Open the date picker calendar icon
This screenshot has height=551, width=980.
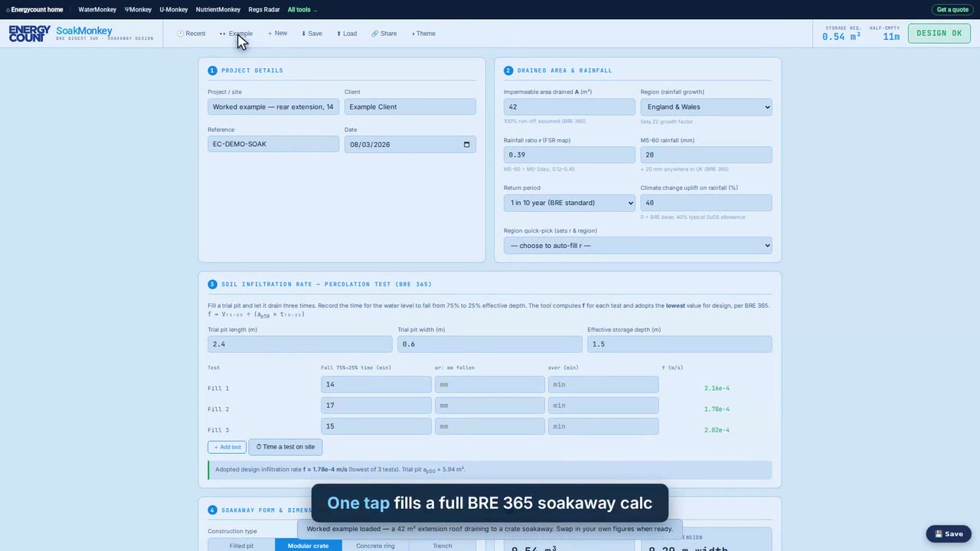pos(466,145)
